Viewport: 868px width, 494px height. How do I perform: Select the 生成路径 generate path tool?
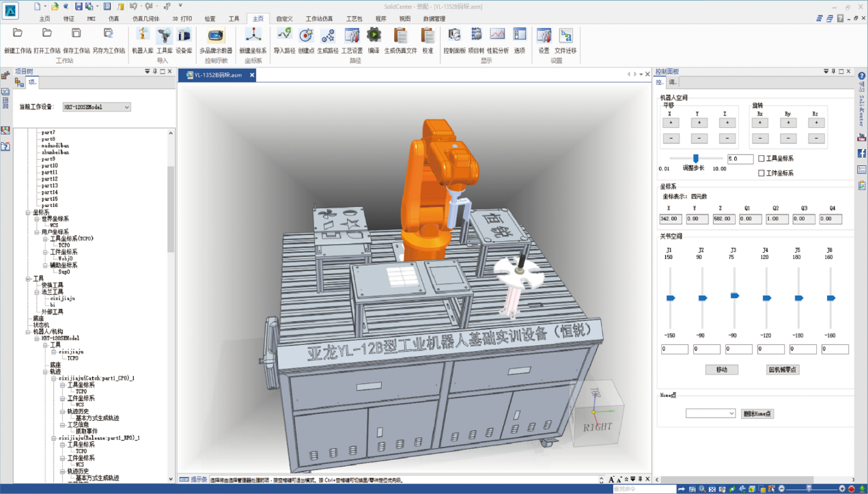pyautogui.click(x=328, y=40)
